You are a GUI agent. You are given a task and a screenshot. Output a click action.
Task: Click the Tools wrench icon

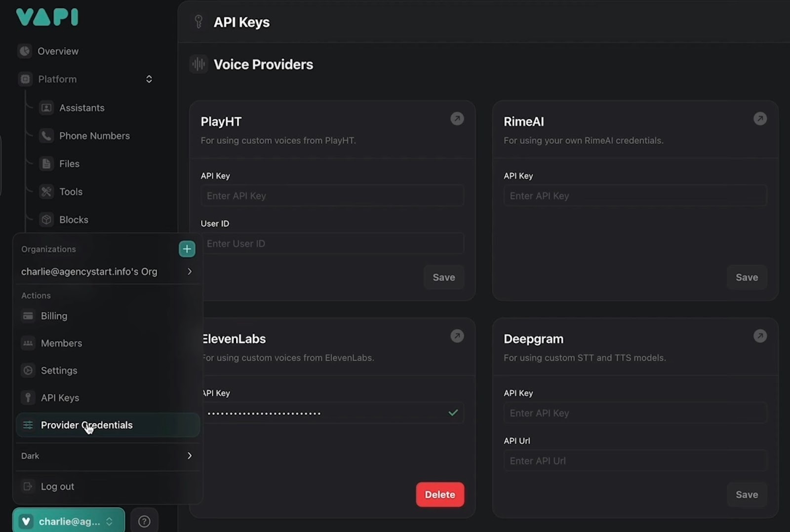[46, 191]
